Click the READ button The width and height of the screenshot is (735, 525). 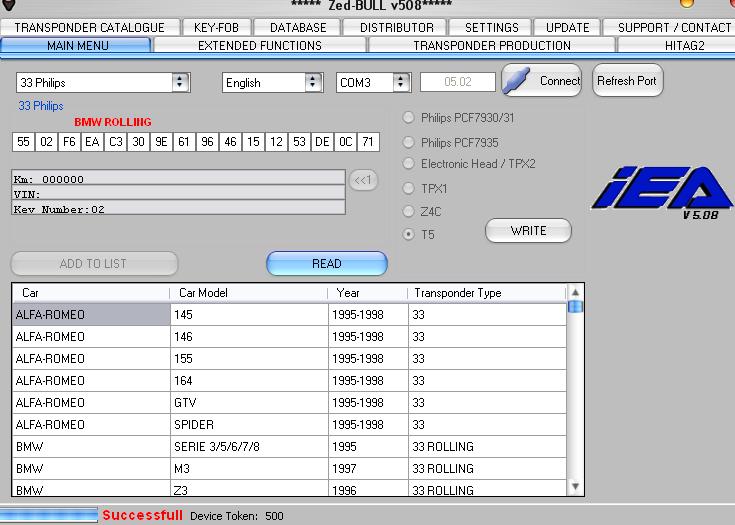click(327, 263)
